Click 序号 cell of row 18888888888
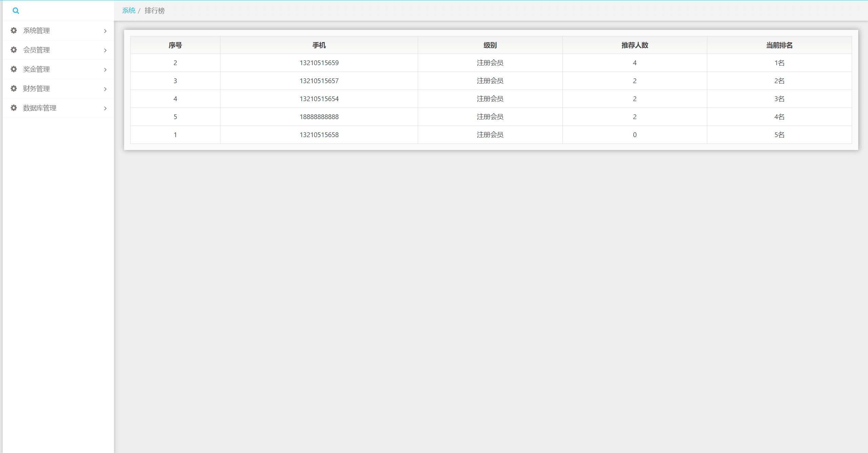 point(175,117)
